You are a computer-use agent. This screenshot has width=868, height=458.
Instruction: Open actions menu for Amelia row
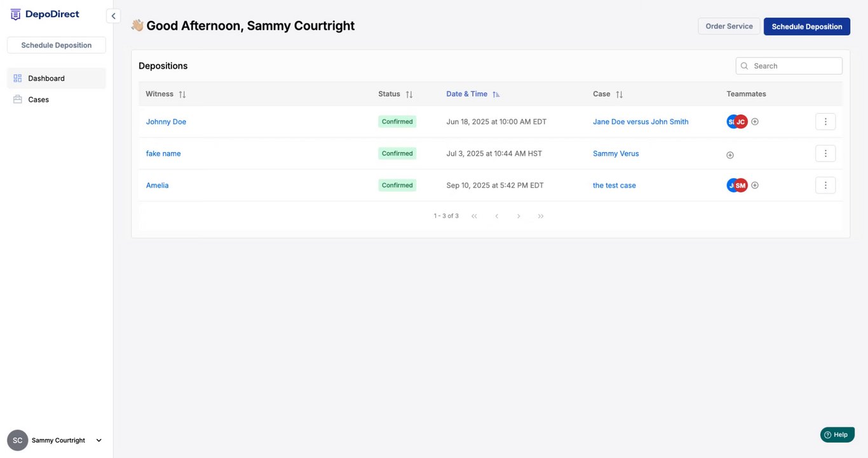pos(825,185)
